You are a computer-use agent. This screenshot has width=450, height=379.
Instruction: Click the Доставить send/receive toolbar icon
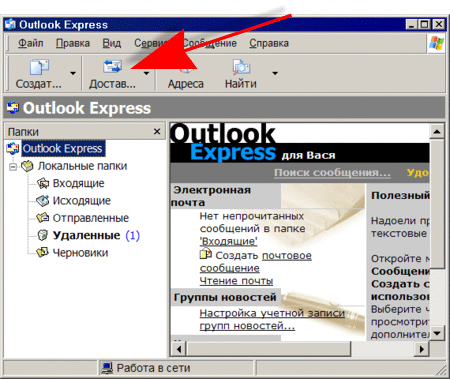pyautogui.click(x=112, y=66)
